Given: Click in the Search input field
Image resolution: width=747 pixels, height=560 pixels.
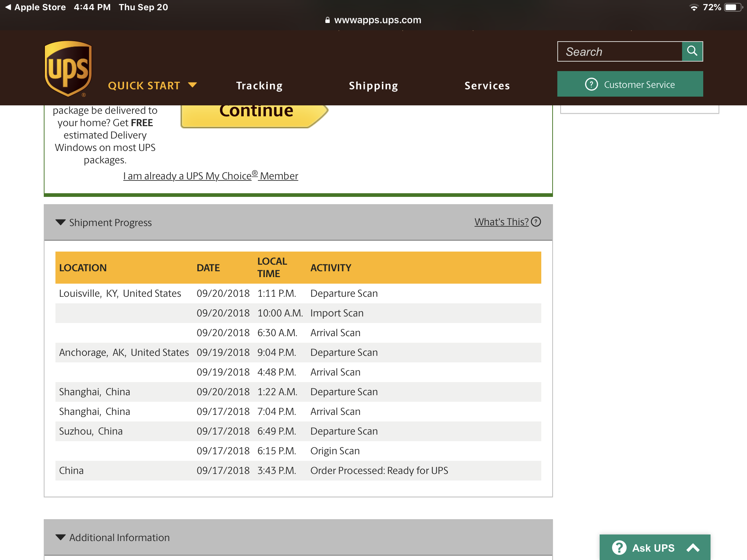Looking at the screenshot, I should click(x=620, y=51).
